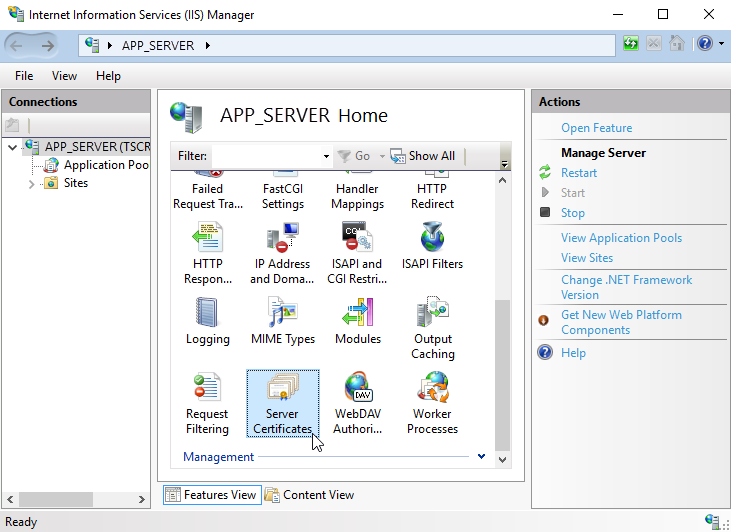This screenshot has width=731, height=532.
Task: Collapse the Management section chevron
Action: click(482, 456)
